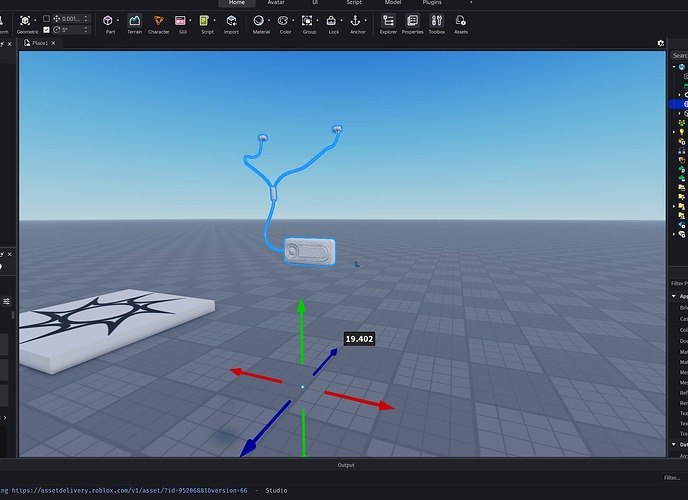Viewport: 688px width, 500px height.
Task: Insert a new Script
Action: (x=204, y=20)
